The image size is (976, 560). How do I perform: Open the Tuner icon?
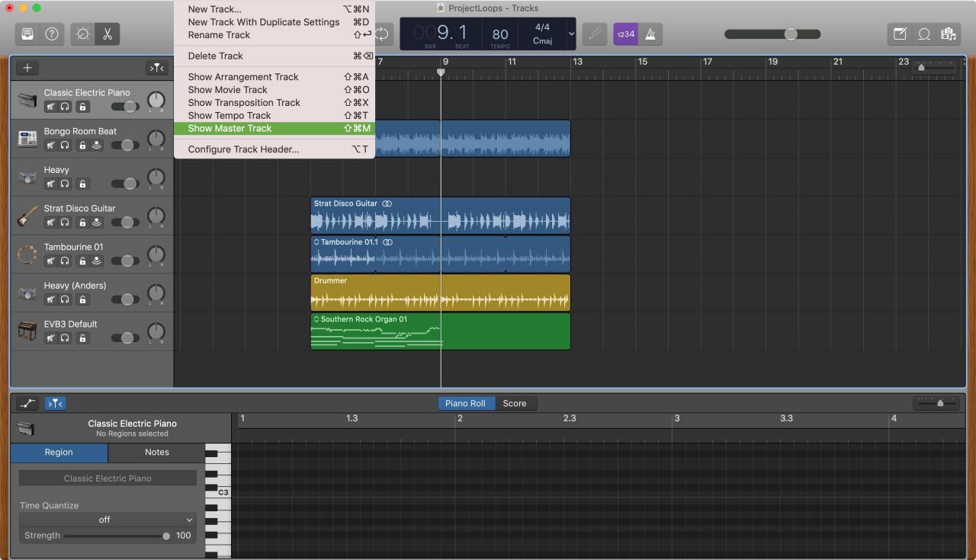tap(595, 34)
